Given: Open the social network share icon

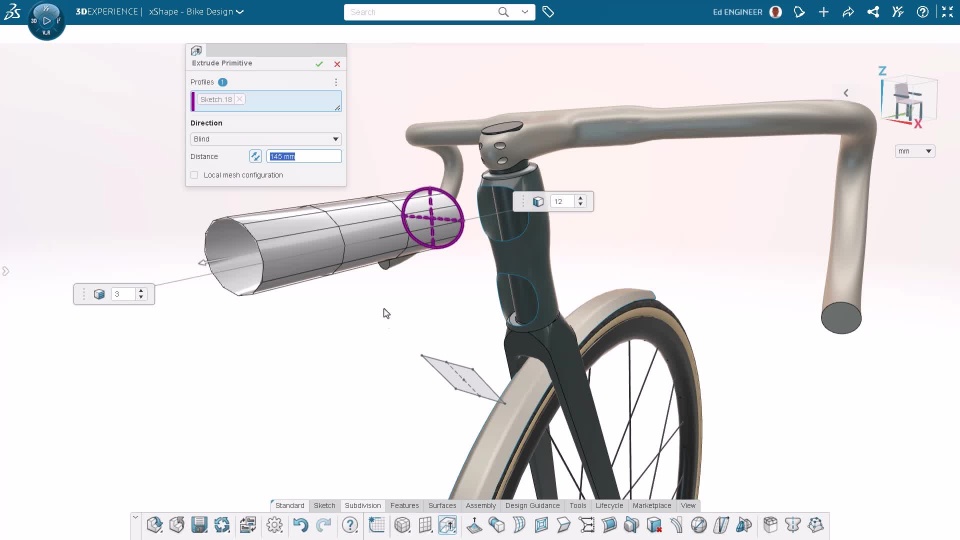Looking at the screenshot, I should [x=873, y=12].
